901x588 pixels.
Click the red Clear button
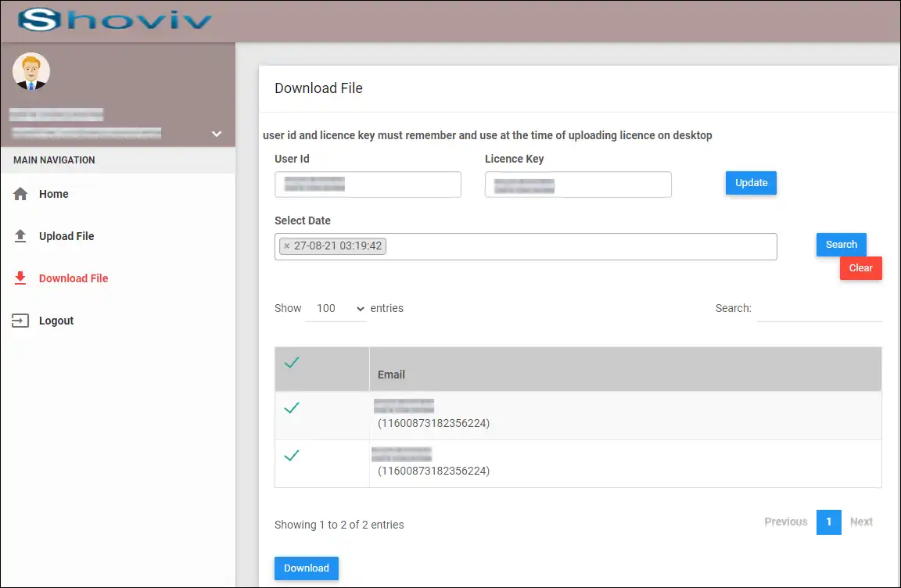[860, 268]
